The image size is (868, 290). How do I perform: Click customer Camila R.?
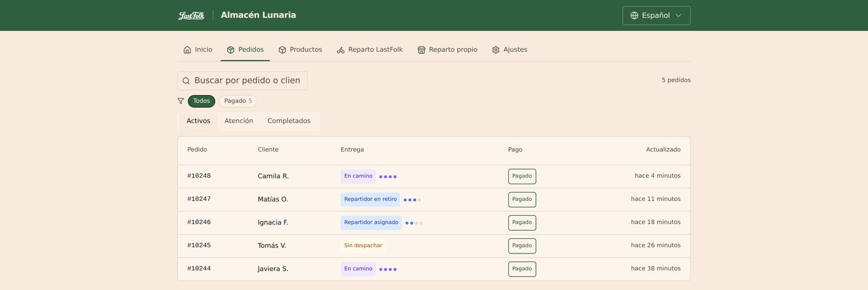pos(273,176)
